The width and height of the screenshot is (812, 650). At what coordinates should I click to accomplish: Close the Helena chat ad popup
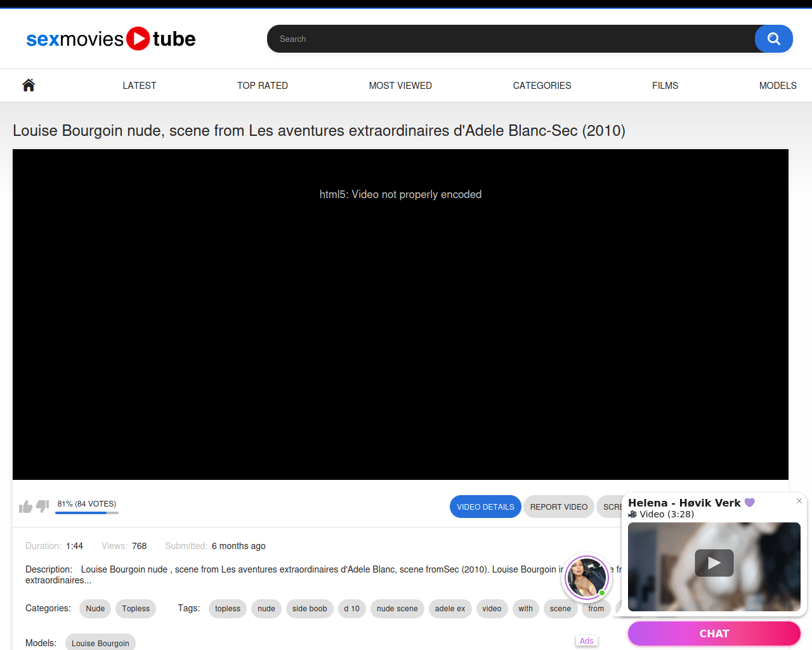click(799, 501)
